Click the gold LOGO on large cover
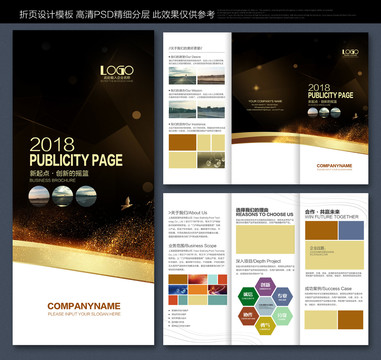This screenshot has width=381, height=360. pyautogui.click(x=117, y=70)
